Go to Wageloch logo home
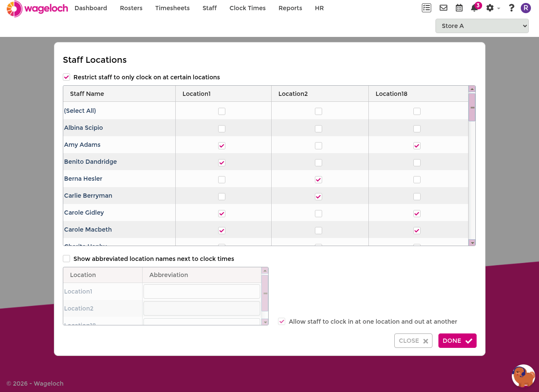Viewport: 539px width, 392px height. click(37, 8)
